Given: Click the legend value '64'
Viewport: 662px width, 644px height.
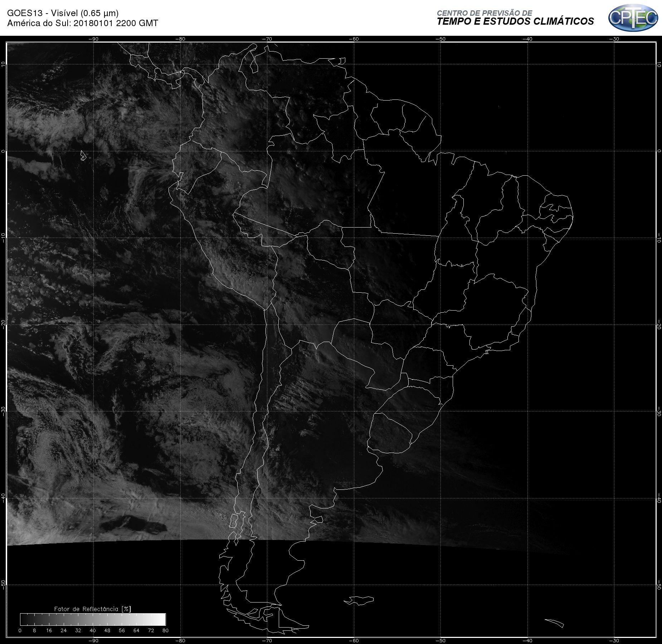Looking at the screenshot, I should [136, 630].
